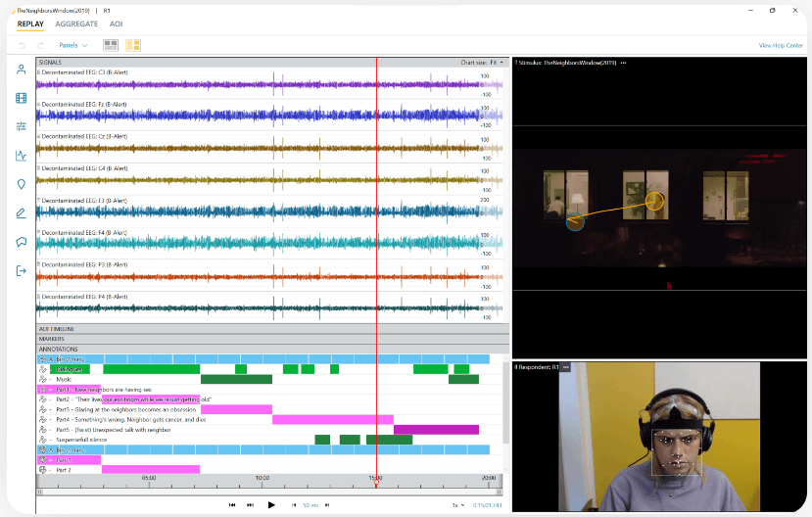Screen dimensions: 812x517
Task: Open the respondent person icon in sidebar
Action: coord(22,70)
